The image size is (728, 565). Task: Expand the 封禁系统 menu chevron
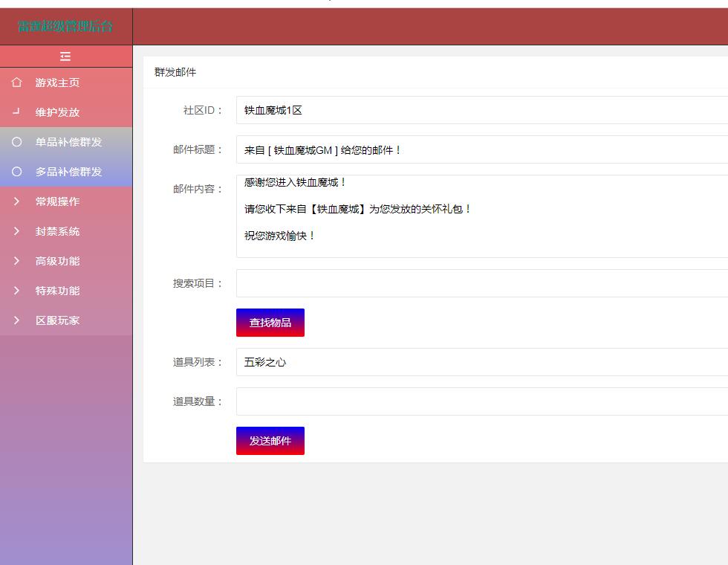[x=17, y=231]
